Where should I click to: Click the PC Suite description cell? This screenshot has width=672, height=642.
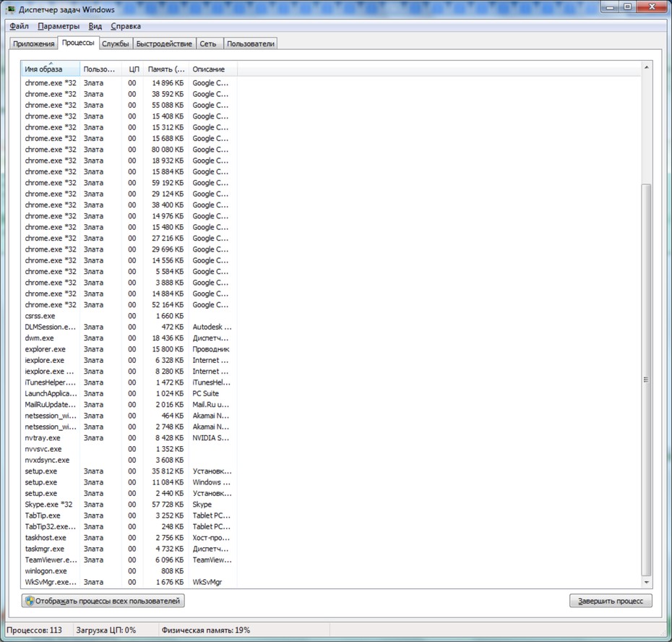206,394
